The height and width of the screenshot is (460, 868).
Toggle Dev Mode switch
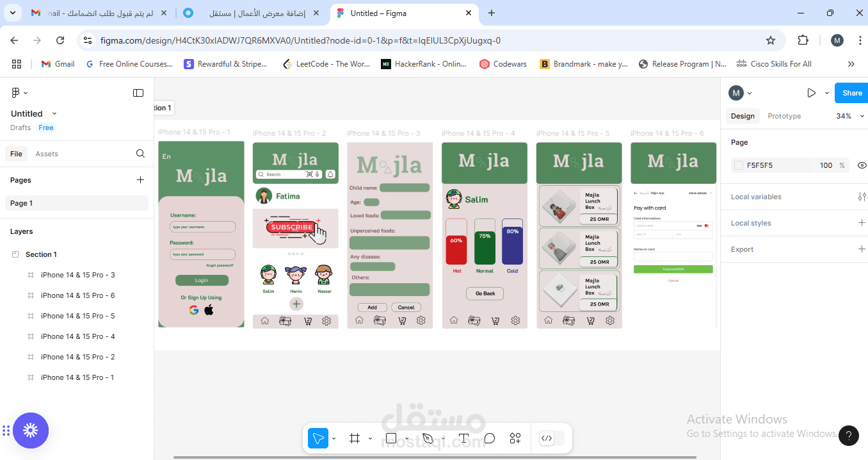(552, 438)
